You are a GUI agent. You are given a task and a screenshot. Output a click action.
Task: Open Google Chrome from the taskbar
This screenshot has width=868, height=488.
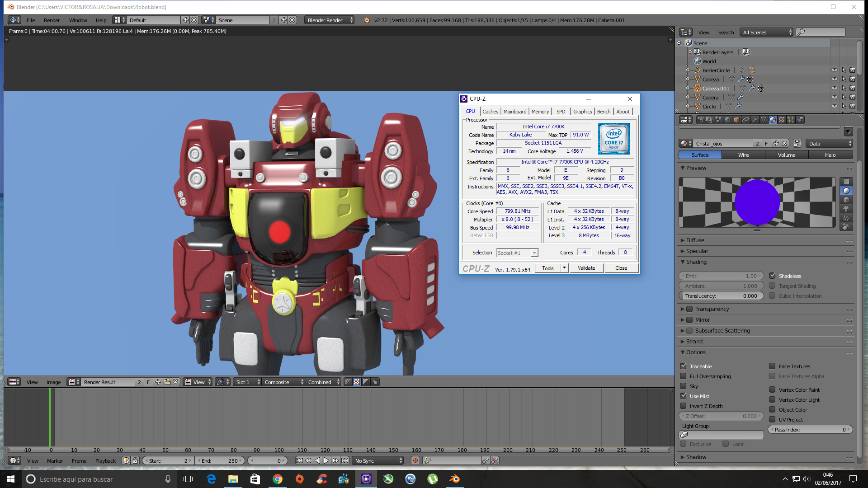click(278, 479)
